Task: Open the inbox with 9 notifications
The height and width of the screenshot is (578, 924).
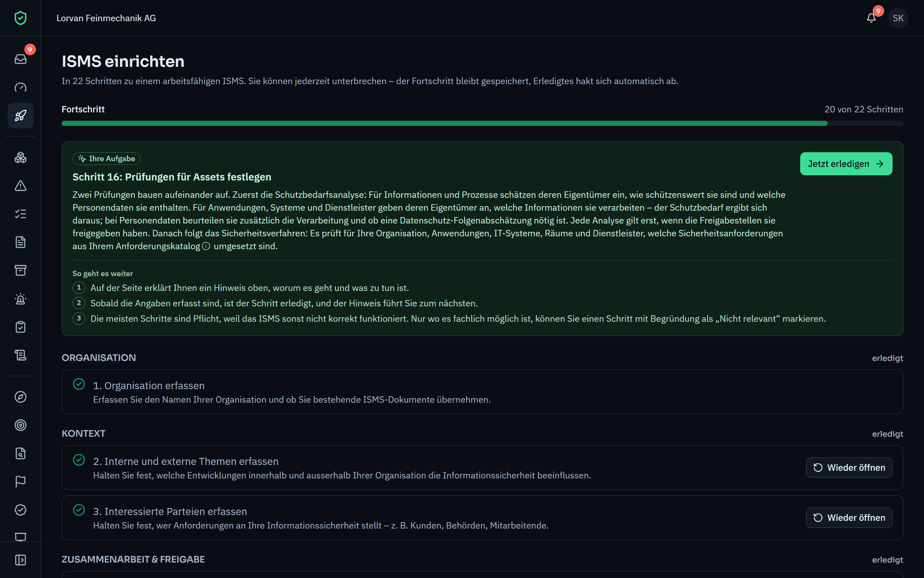Action: point(20,59)
